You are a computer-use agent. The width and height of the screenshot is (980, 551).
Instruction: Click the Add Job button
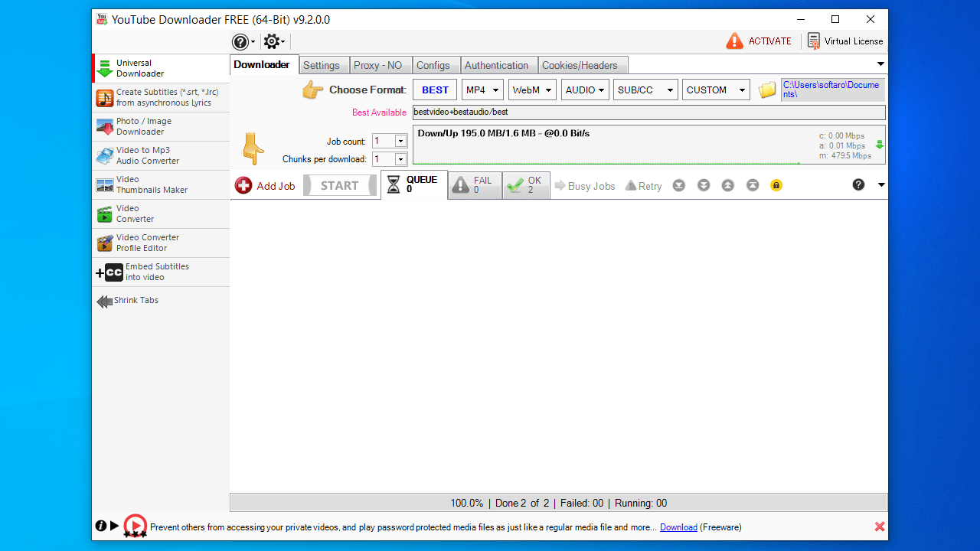click(x=265, y=186)
